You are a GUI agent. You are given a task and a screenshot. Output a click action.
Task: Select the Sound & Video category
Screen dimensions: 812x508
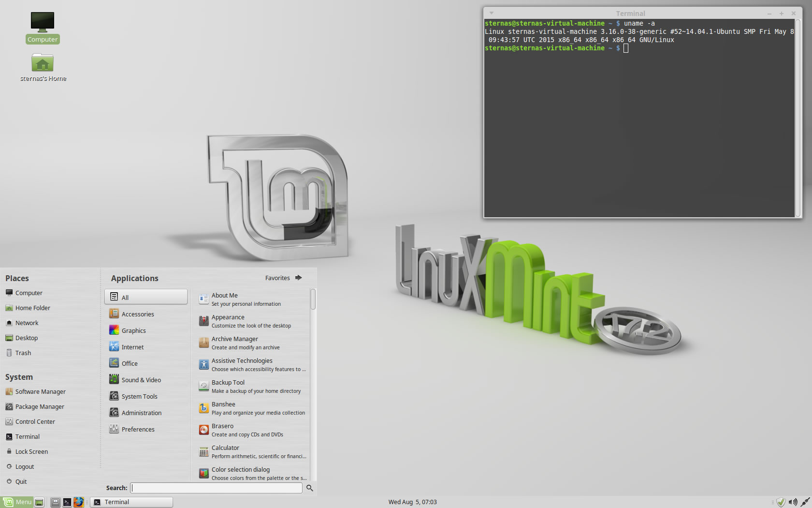pos(146,380)
